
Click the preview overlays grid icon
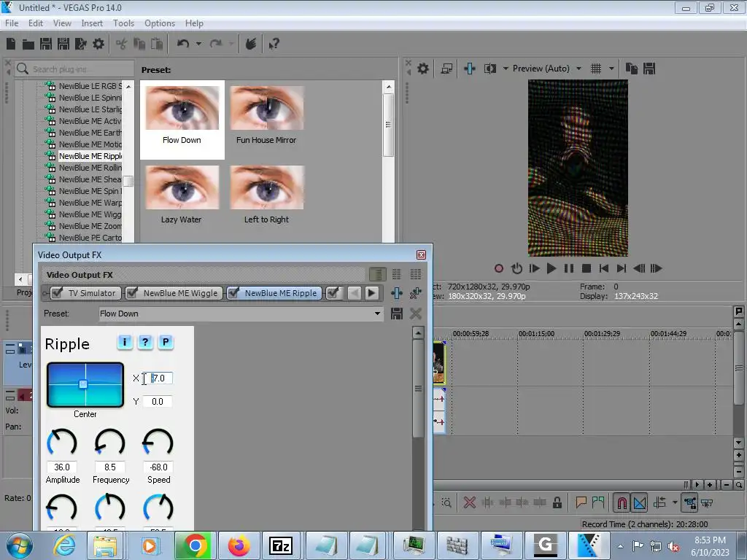[x=595, y=69]
